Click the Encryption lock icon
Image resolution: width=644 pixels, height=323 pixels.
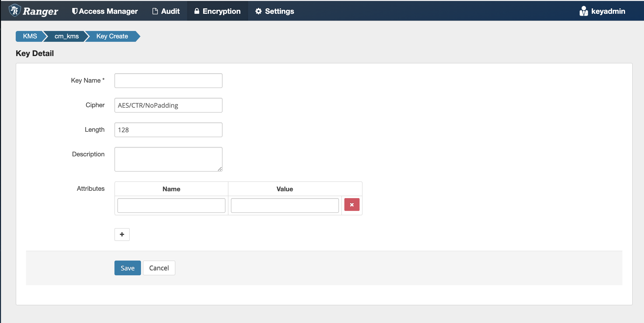197,11
